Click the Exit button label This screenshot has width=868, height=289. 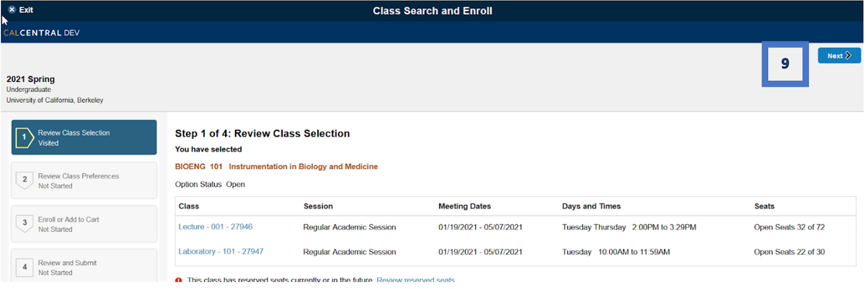point(26,10)
